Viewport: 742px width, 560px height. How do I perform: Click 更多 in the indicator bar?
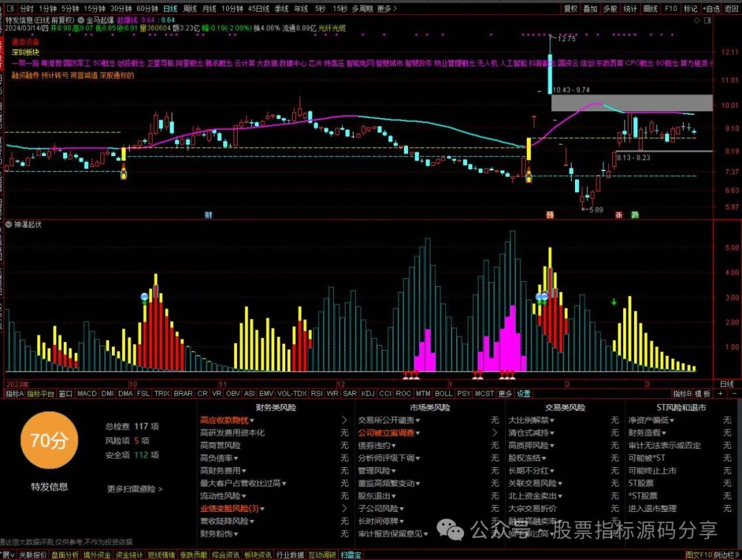click(x=505, y=393)
